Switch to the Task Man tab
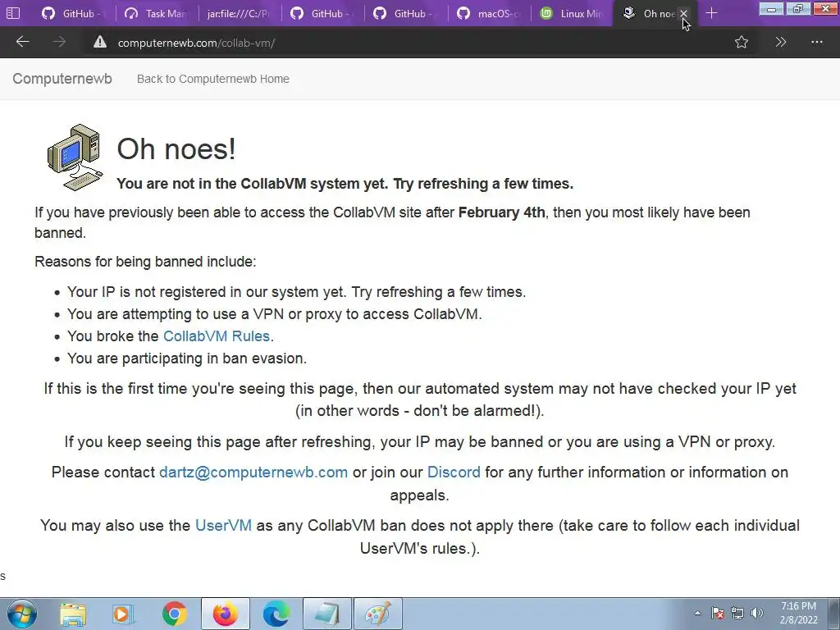Viewport: 840px width, 630px height. (x=157, y=13)
